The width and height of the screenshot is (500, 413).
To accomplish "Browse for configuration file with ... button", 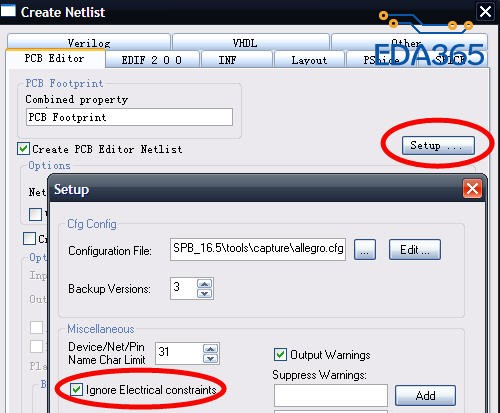I will point(365,249).
